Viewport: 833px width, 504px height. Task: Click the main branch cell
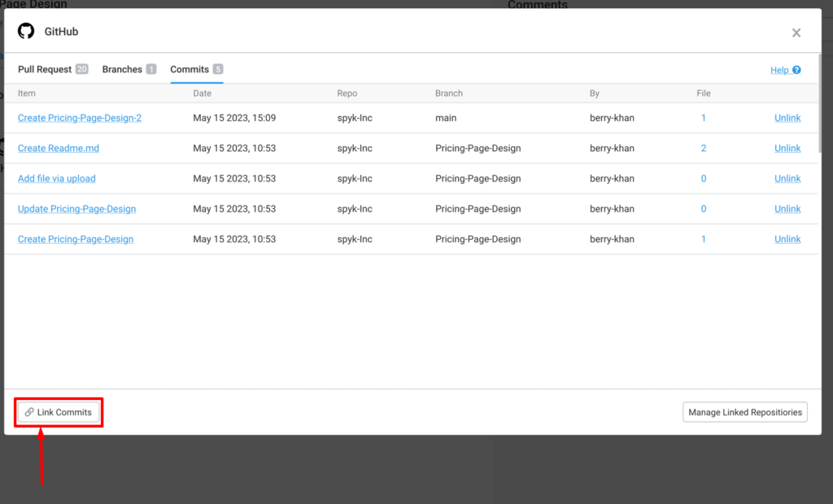pyautogui.click(x=446, y=118)
